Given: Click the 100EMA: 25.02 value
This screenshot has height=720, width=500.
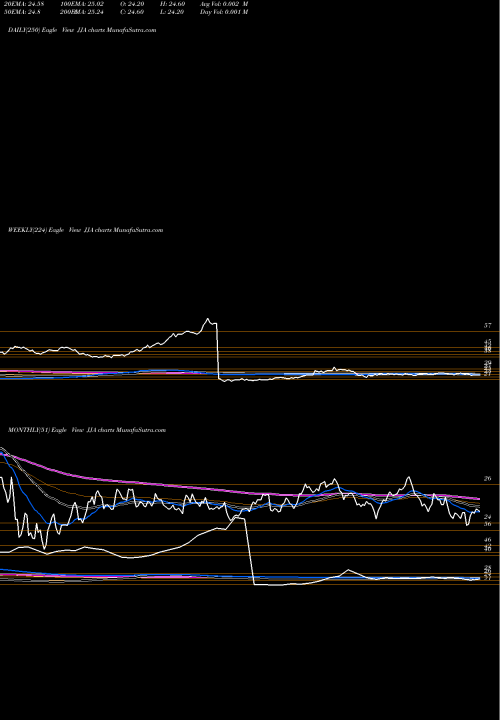Looking at the screenshot, I should (x=81, y=4).
